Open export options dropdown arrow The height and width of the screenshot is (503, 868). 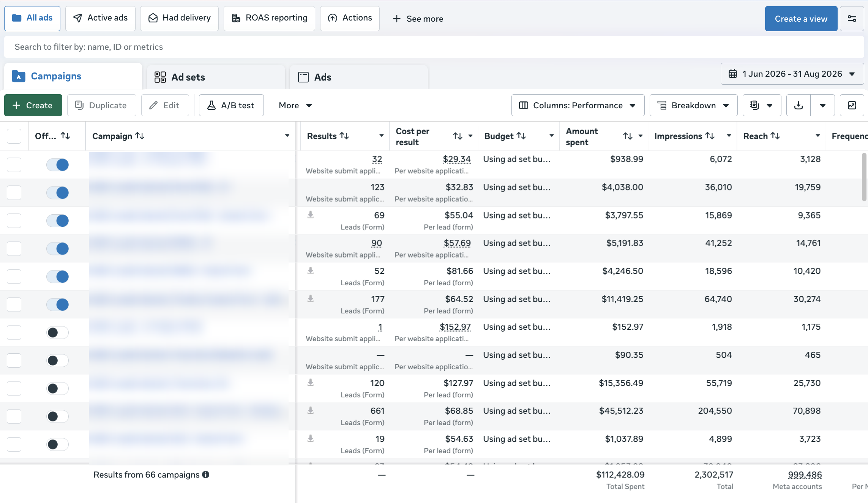pos(822,105)
